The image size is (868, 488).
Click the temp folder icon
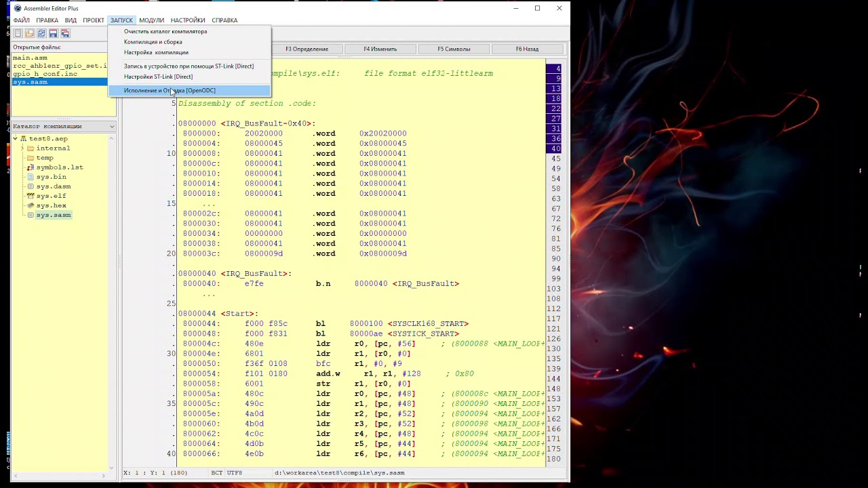[x=31, y=157]
